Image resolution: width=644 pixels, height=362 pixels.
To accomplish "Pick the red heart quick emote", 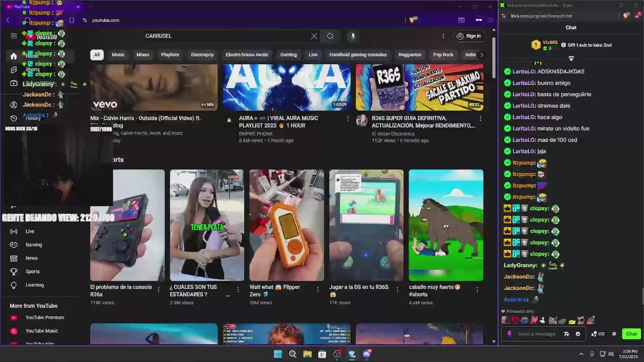I will point(515,320).
